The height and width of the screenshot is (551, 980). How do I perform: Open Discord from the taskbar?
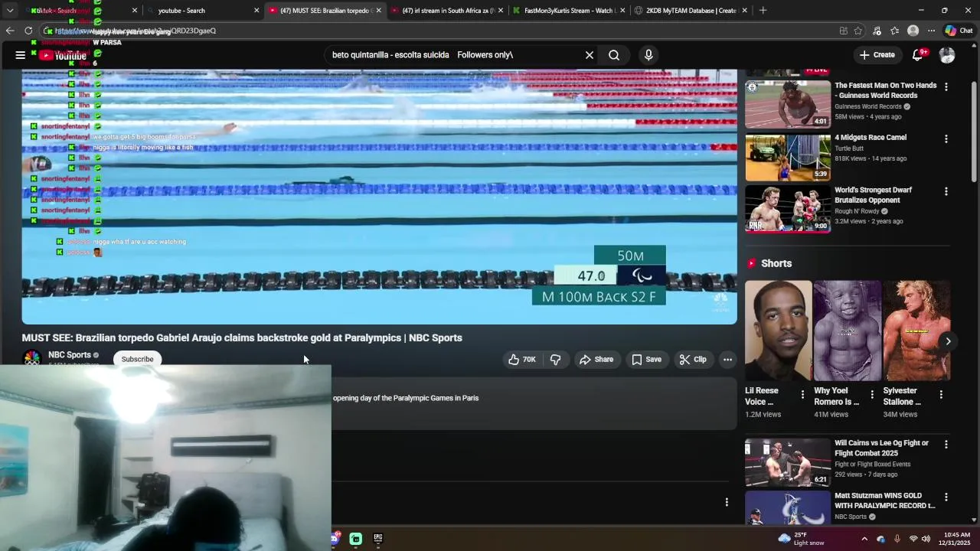(x=335, y=539)
